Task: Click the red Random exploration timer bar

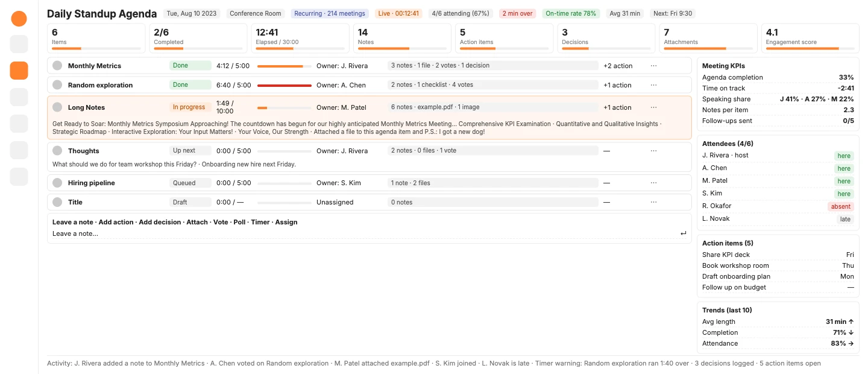Action: (x=285, y=85)
